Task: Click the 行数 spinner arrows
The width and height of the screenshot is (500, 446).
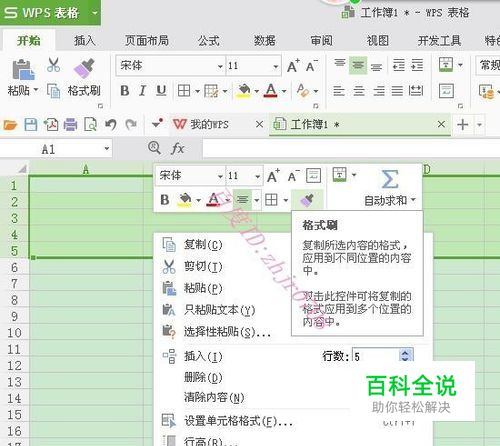Action: click(x=406, y=355)
